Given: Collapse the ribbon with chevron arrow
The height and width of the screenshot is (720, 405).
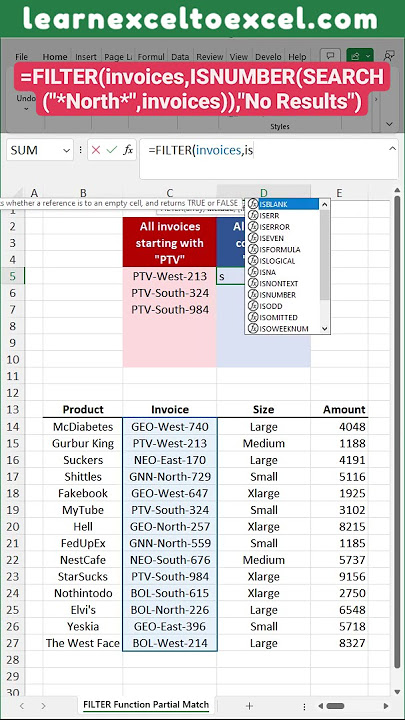Looking at the screenshot, I should (x=389, y=124).
